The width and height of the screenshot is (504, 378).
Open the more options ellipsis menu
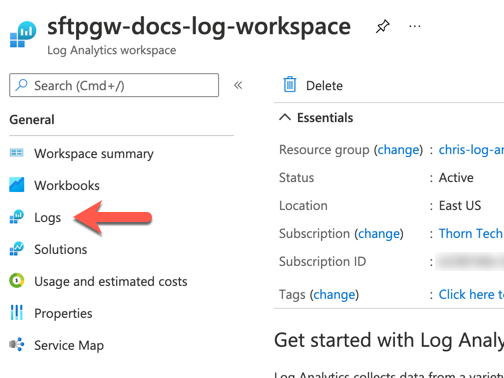click(x=415, y=26)
